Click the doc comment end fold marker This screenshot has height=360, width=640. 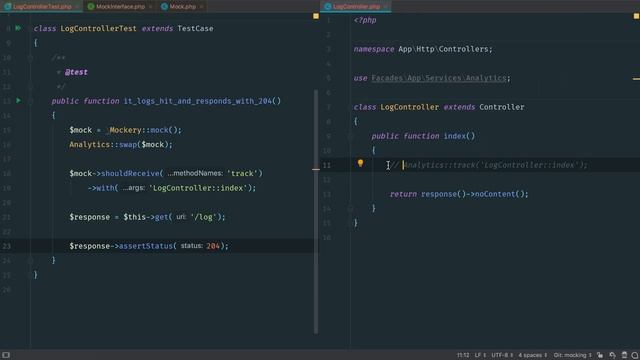click(31, 87)
